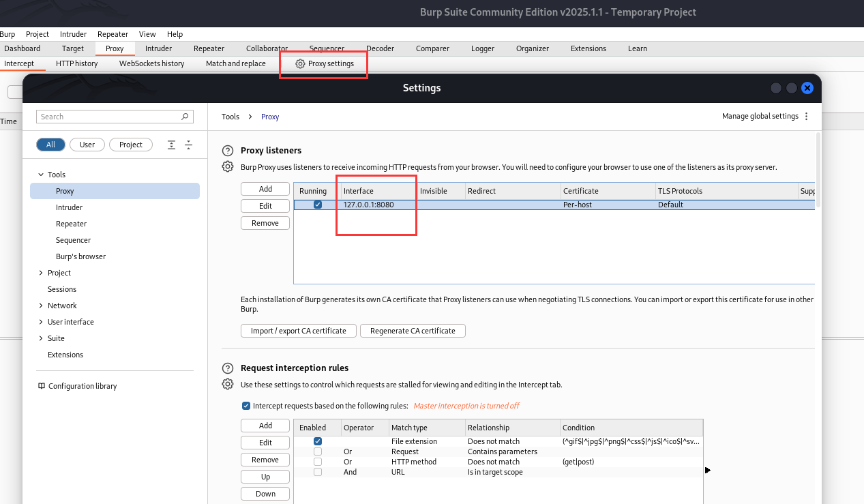Open the WebSockets history subtab
The height and width of the screenshot is (504, 864).
point(151,63)
